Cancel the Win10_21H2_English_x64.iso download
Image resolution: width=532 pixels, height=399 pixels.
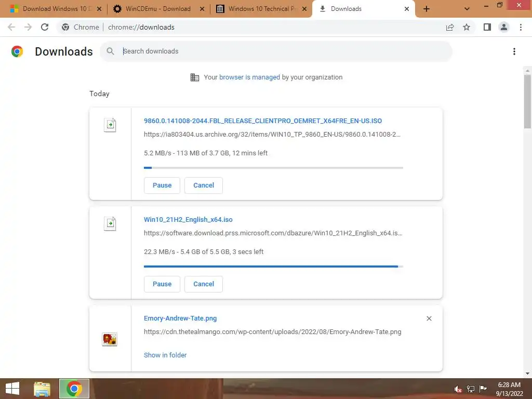[x=204, y=284]
